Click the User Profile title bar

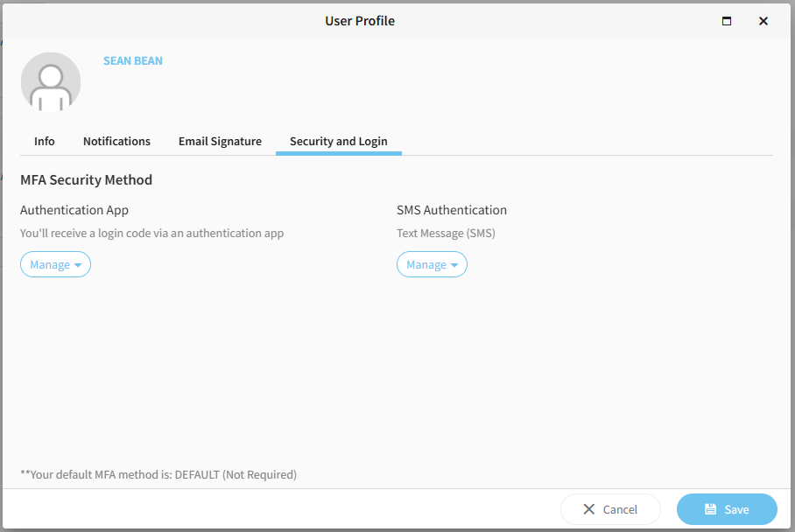tap(360, 21)
